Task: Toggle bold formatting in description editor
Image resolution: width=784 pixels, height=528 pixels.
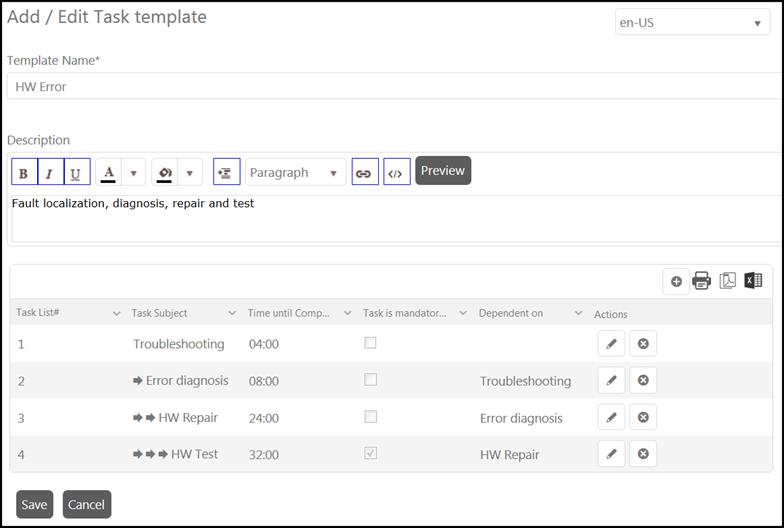Action: pos(24,172)
